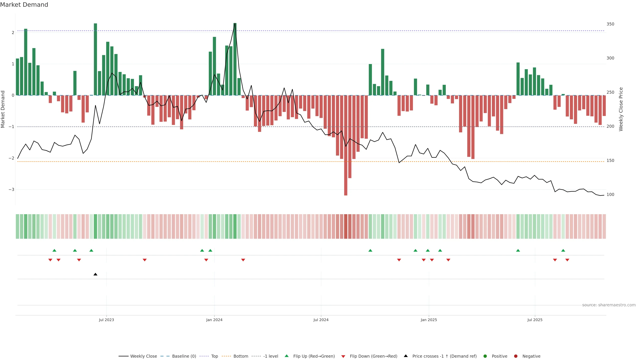644x362 pixels.
Task: Click the Jan 2024 axis label
Action: pyautogui.click(x=214, y=320)
